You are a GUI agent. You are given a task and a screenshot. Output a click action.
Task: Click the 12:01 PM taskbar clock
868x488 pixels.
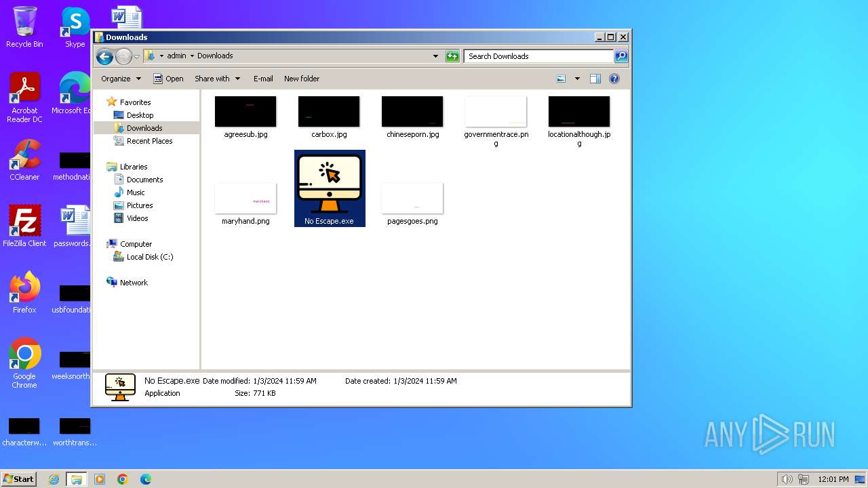[x=833, y=479]
